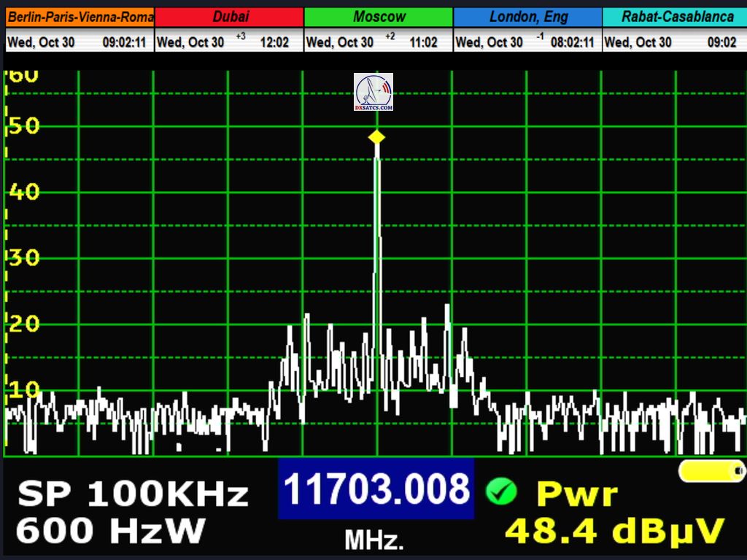This screenshot has width=747, height=560.
Task: Click the Moscow time reading 11:02
Action: coord(423,42)
